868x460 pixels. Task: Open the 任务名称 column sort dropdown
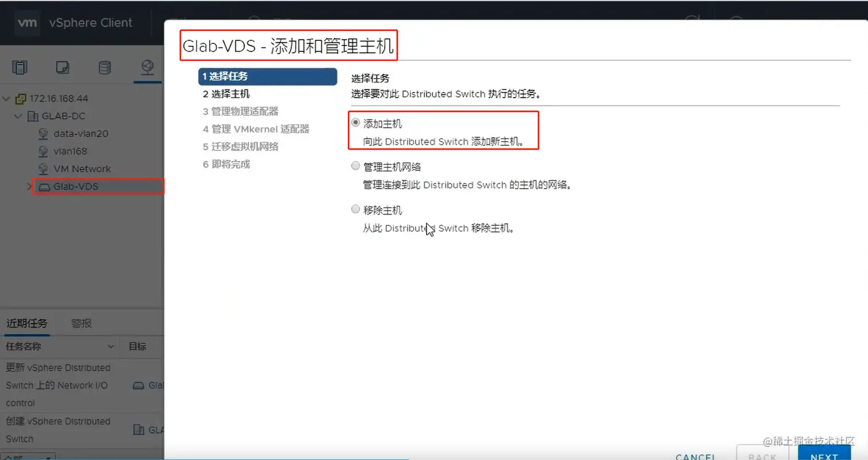tap(111, 347)
